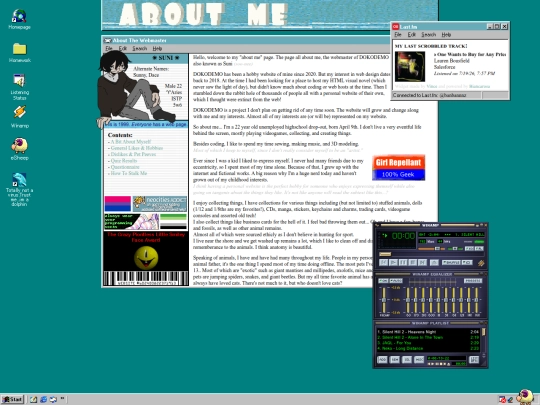Open the 'Questionnaire' contents link
Viewport: 540px width, 405px height.
coord(125,167)
